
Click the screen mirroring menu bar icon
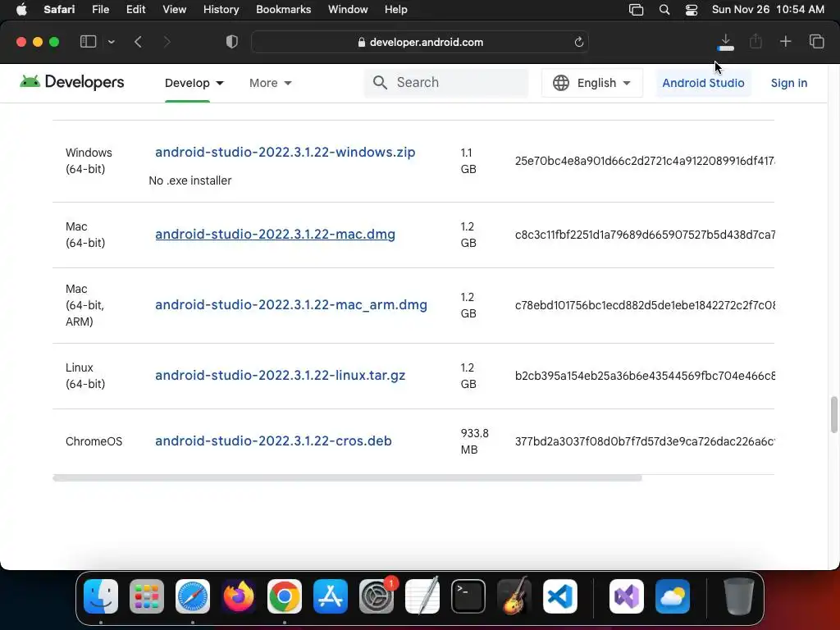[x=636, y=10]
